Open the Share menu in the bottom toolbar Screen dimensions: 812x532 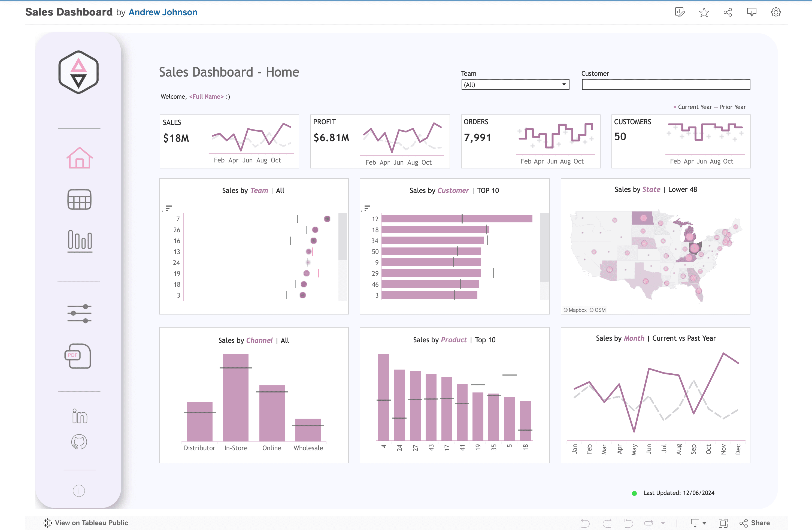tap(755, 523)
